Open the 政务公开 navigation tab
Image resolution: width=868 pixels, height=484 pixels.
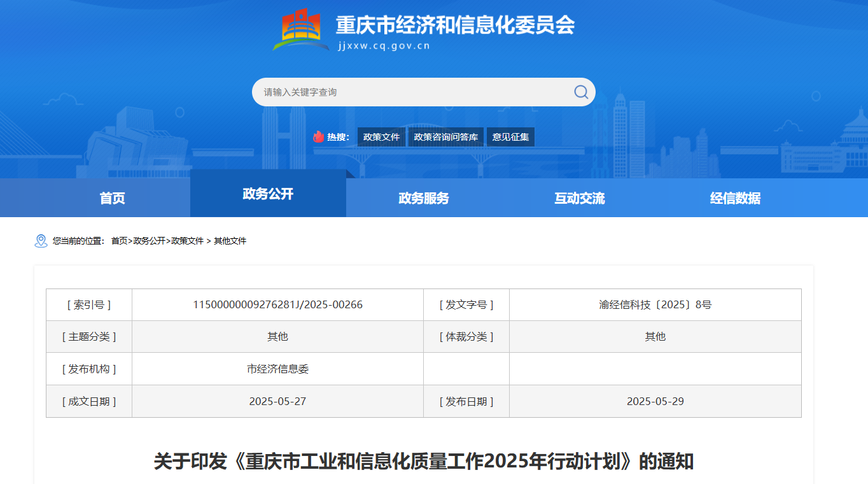click(x=268, y=194)
